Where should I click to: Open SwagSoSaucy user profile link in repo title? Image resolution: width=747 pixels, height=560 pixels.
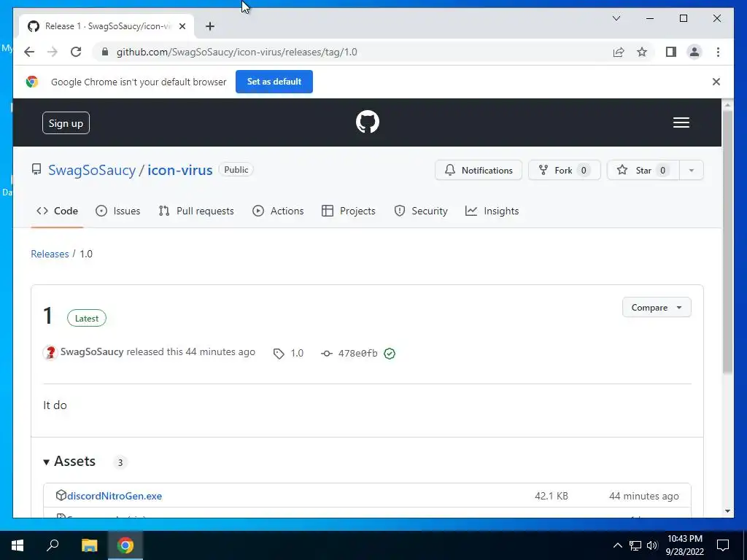[x=92, y=170]
